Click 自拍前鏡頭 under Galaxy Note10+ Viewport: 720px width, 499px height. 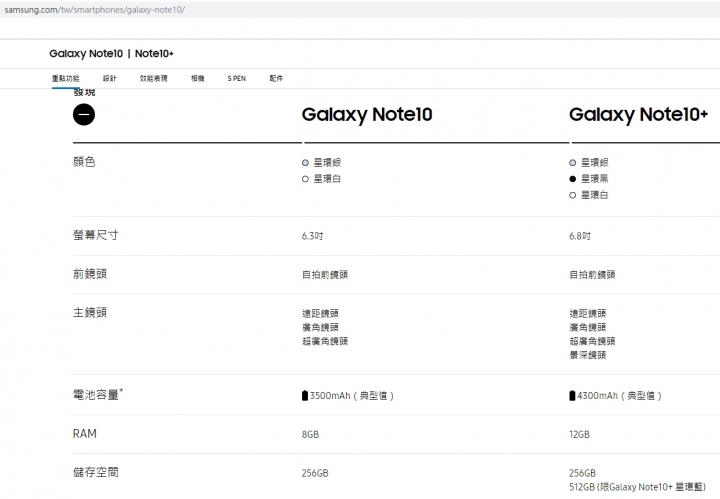592,275
